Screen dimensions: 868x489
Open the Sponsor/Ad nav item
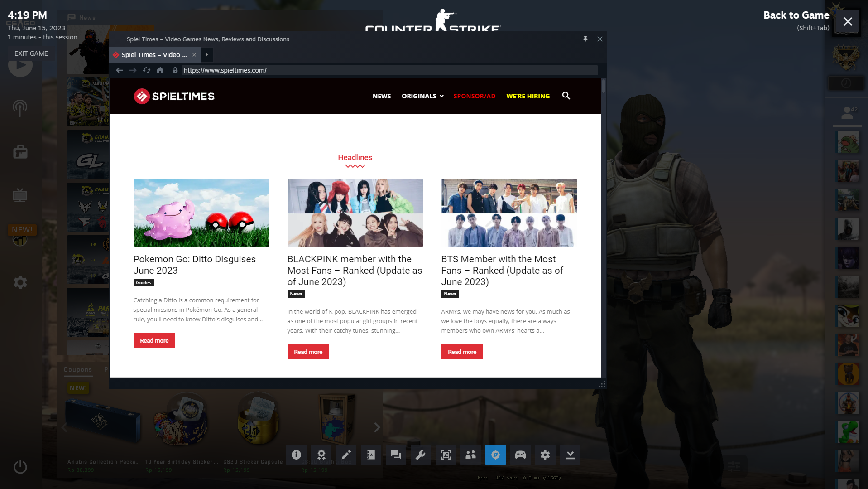(x=475, y=96)
